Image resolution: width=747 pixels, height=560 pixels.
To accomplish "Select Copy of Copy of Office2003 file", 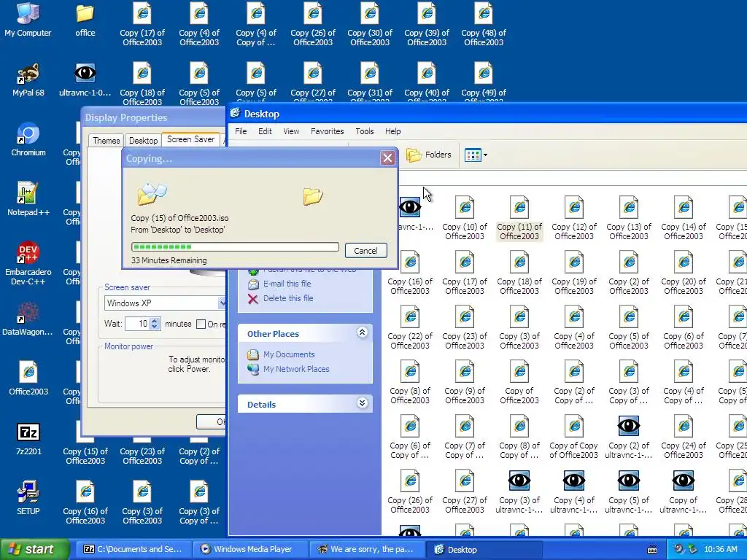I will (x=574, y=437).
